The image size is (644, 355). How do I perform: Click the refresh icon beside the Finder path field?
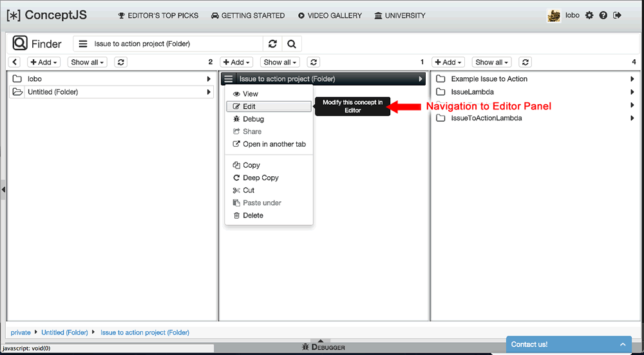click(272, 44)
